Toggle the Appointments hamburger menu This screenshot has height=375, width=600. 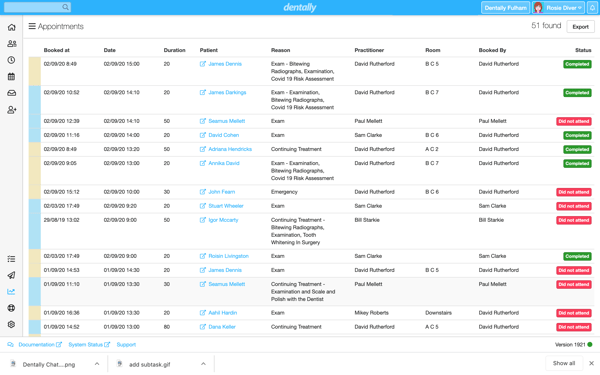pos(32,26)
